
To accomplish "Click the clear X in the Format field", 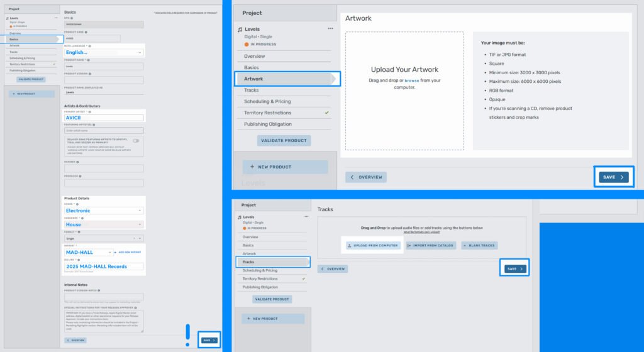I will [133, 238].
